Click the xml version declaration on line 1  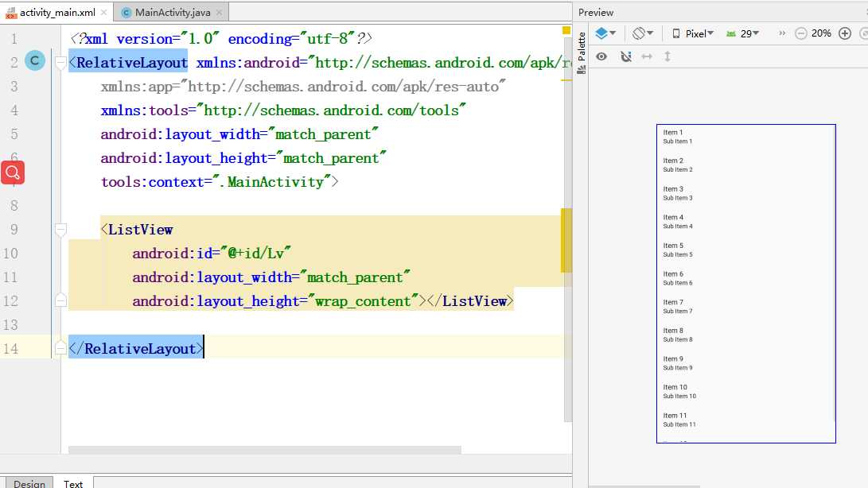(221, 39)
